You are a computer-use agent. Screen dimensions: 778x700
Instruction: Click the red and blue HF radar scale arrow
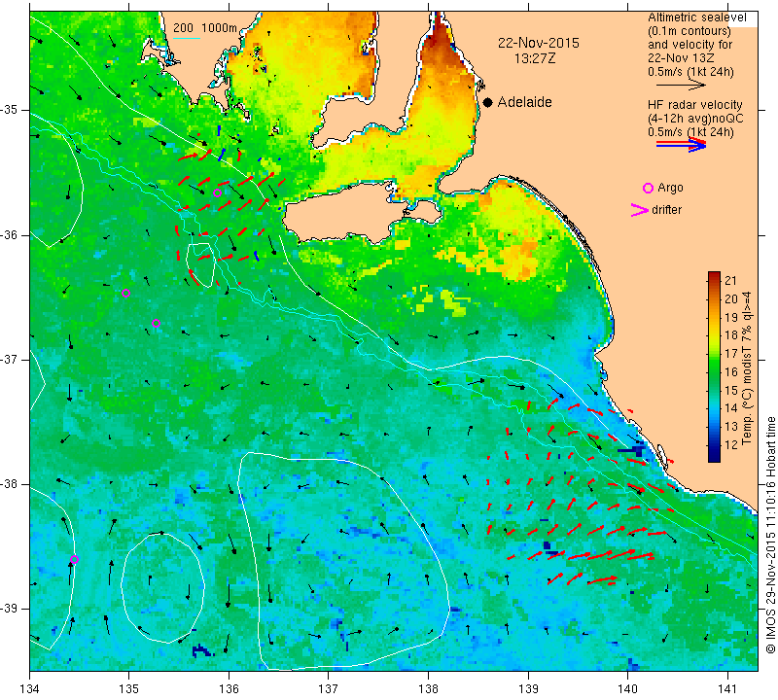point(681,144)
